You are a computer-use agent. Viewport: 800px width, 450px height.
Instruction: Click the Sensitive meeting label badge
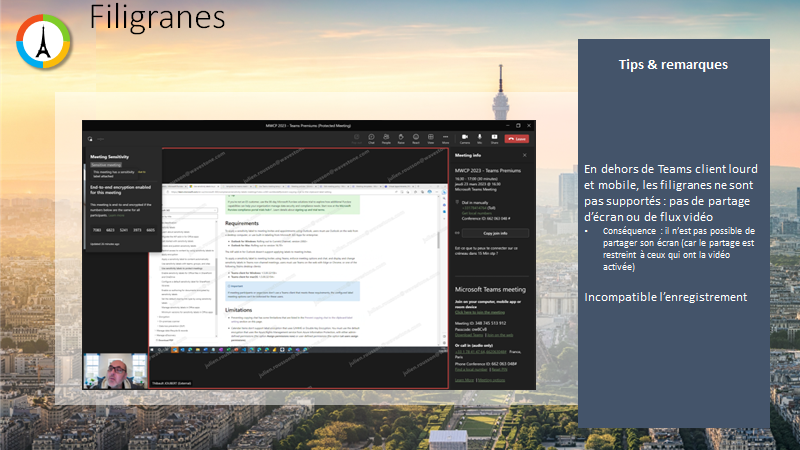tap(106, 165)
